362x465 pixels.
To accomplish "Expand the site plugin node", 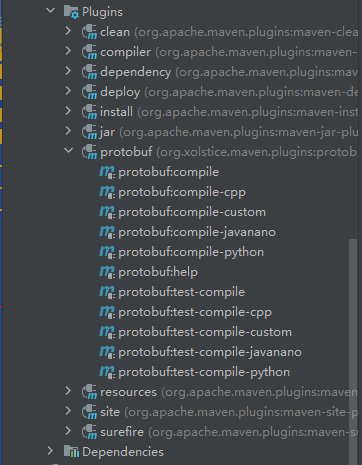I will (68, 411).
